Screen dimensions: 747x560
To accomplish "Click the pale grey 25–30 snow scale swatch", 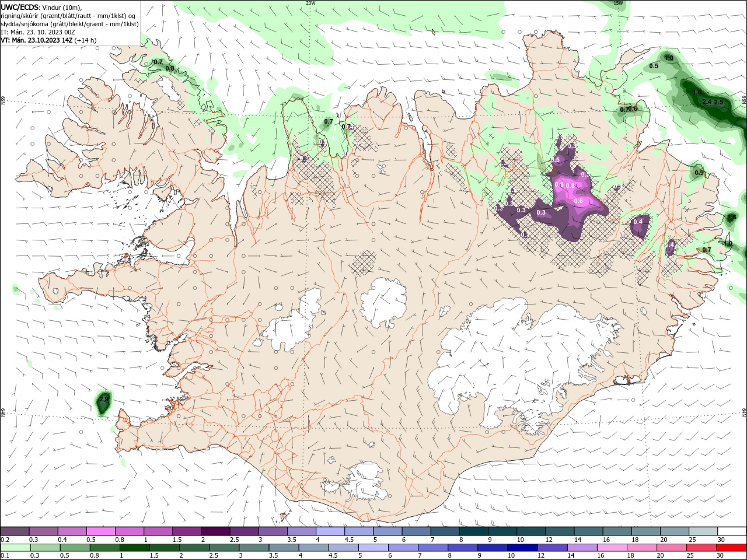I will tap(703, 531).
